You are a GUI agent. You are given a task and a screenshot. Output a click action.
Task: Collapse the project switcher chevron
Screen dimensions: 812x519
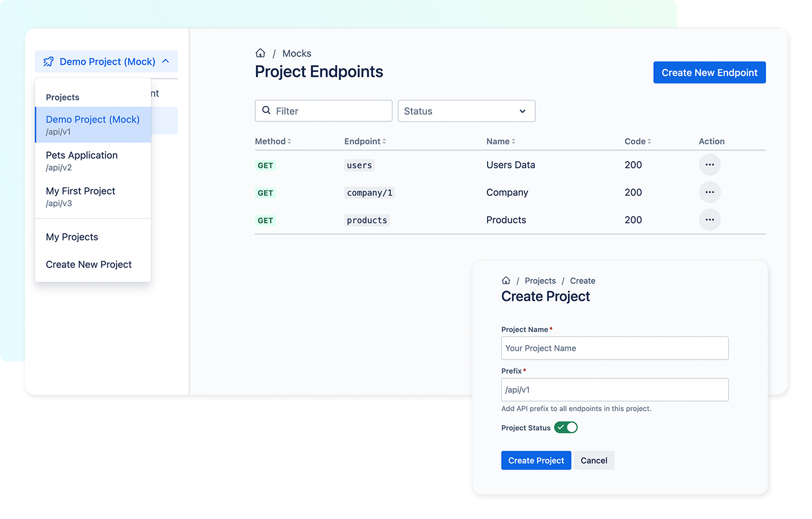pyautogui.click(x=166, y=61)
